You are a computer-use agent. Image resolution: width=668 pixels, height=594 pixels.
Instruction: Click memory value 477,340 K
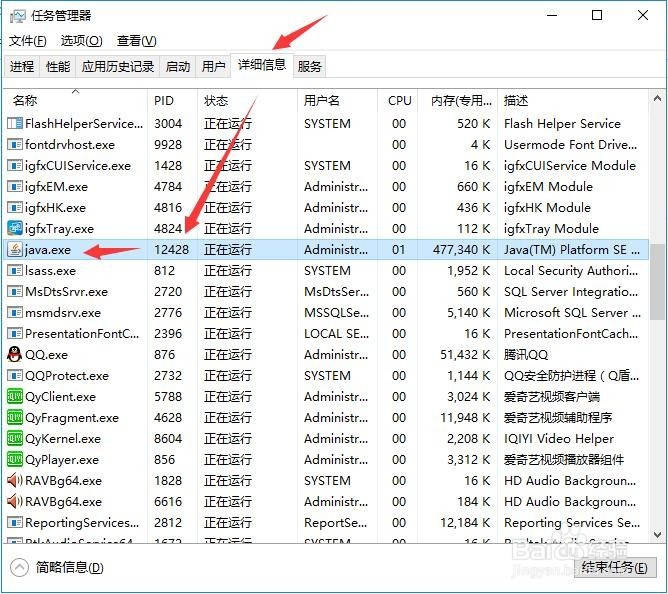point(461,250)
